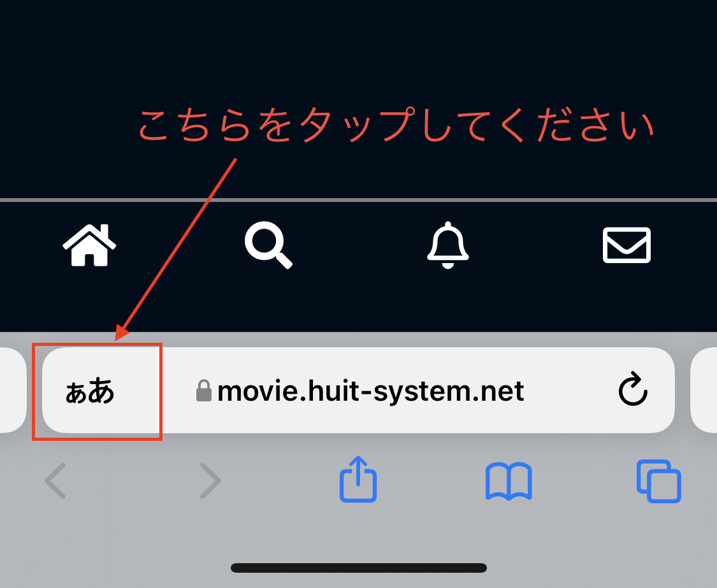Image resolution: width=717 pixels, height=588 pixels.
Task: Click the dark page area above the red text
Action: 358,50
